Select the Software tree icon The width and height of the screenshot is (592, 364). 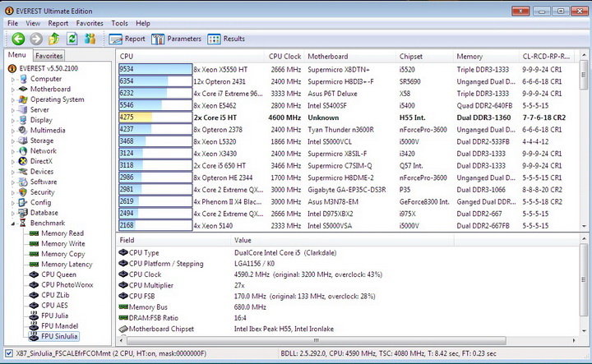tap(23, 182)
